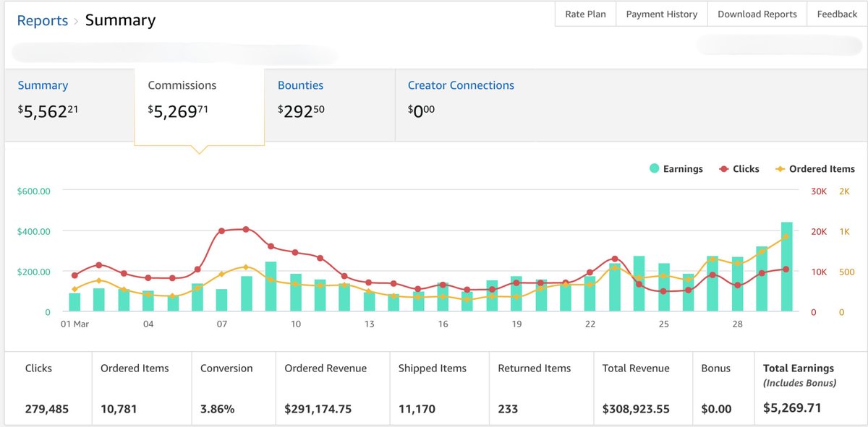Click the 07 date axis label
The image size is (868, 427).
[222, 324]
